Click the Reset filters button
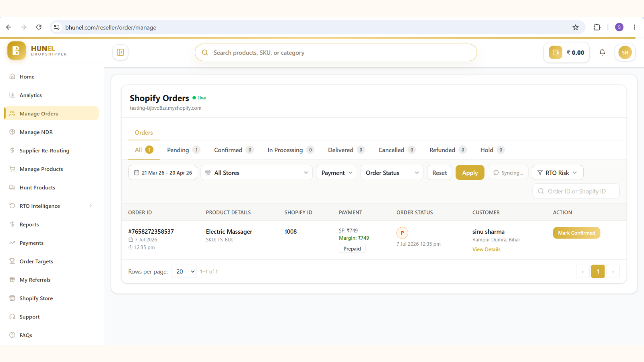This screenshot has width=644, height=362. 440,173
